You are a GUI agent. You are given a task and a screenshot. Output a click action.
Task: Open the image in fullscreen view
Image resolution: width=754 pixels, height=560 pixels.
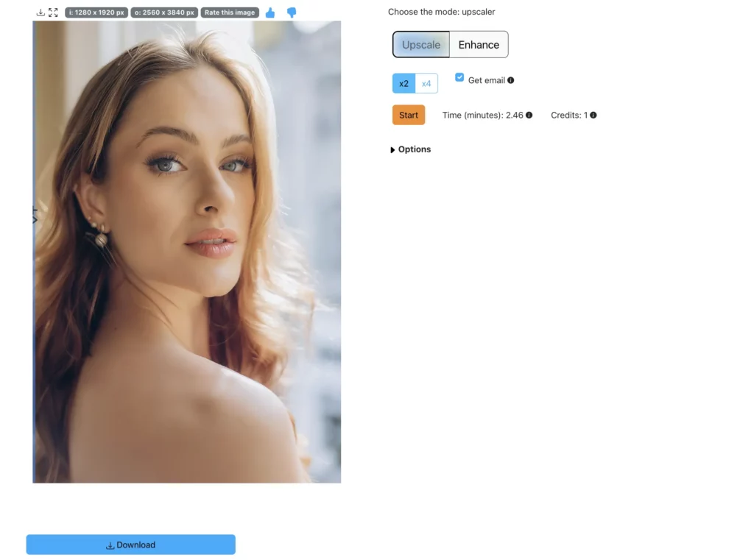(53, 13)
